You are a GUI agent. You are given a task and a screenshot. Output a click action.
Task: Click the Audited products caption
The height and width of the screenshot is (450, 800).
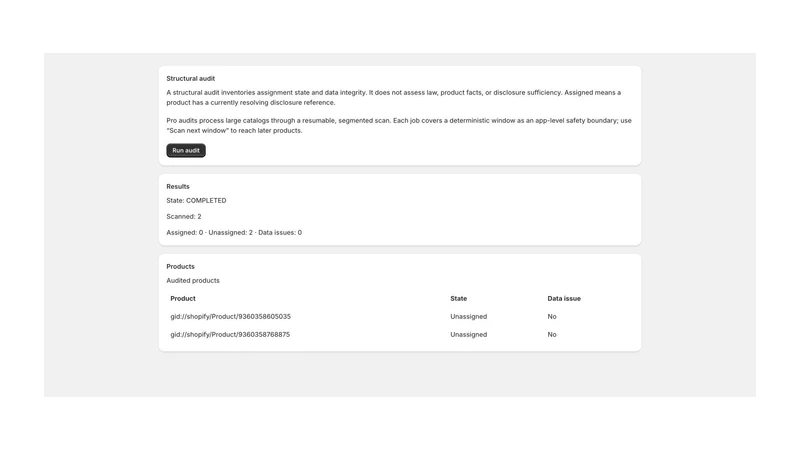pos(193,281)
